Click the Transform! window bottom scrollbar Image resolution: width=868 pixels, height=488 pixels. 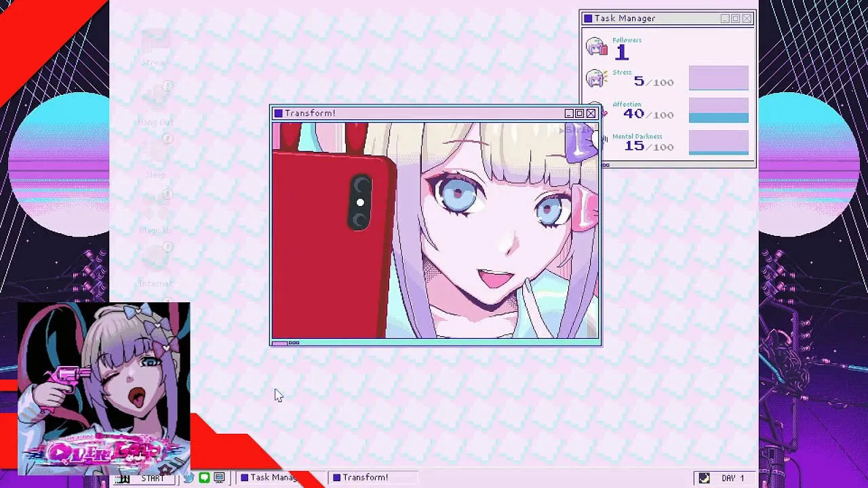pyautogui.click(x=435, y=343)
